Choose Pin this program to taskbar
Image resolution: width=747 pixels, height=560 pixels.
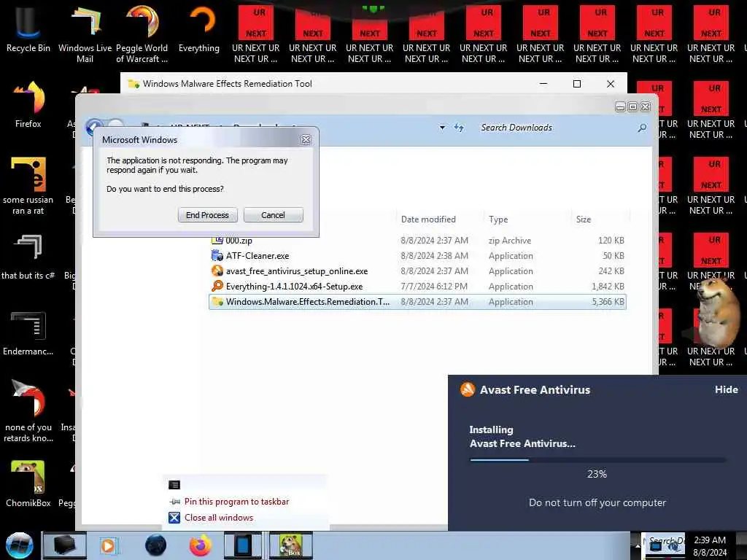tap(236, 502)
